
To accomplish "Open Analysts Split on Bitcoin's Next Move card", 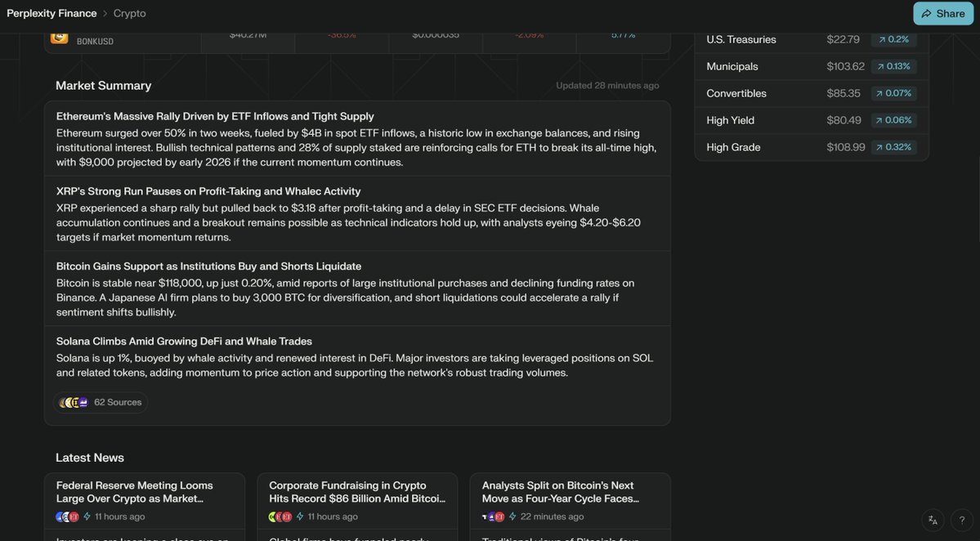I will point(570,507).
